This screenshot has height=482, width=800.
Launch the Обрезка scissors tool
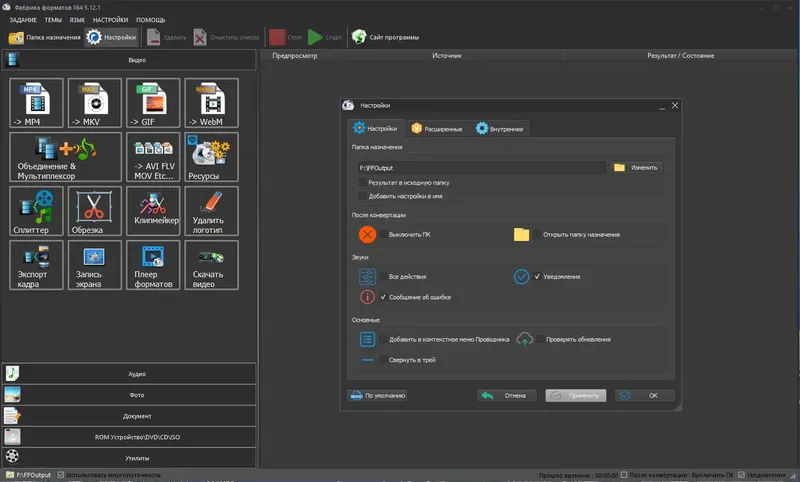click(x=95, y=211)
